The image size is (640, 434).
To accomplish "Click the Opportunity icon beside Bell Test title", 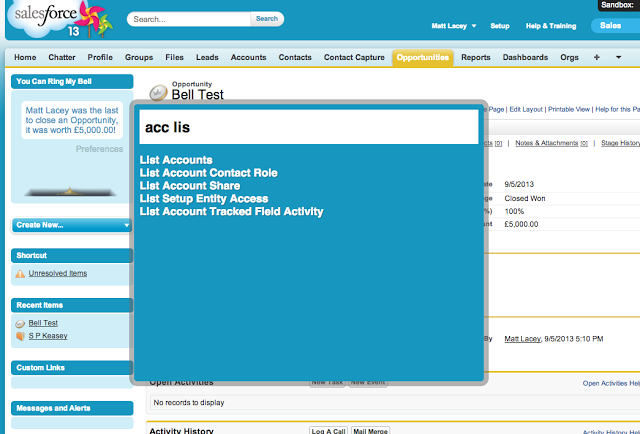I will click(x=158, y=93).
